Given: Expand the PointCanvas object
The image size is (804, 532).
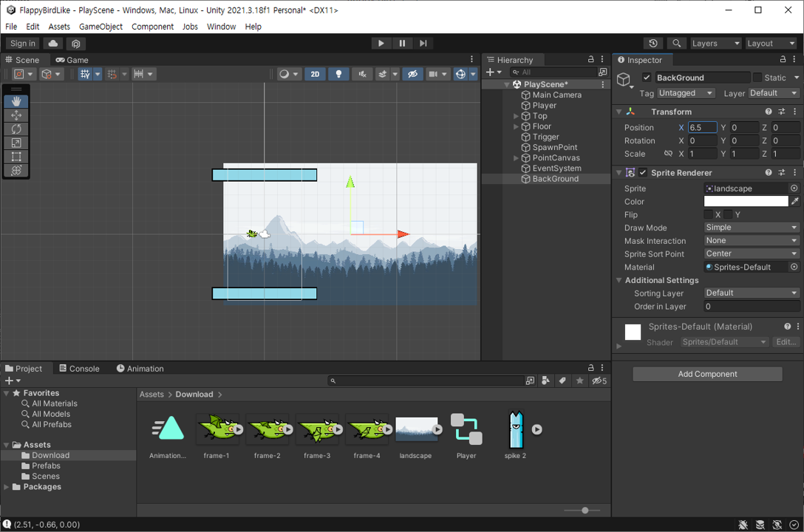Looking at the screenshot, I should pyautogui.click(x=516, y=158).
